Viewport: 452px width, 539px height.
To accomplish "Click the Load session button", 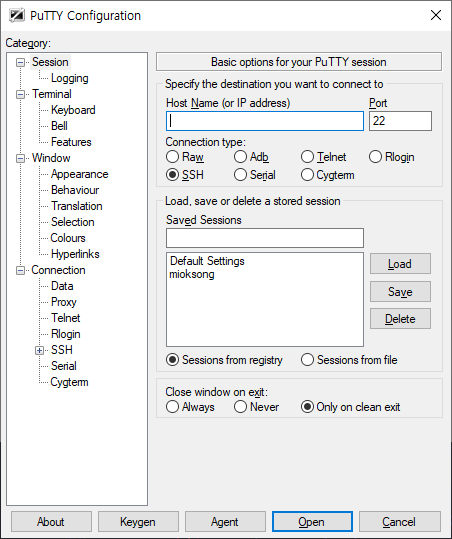I will [400, 264].
